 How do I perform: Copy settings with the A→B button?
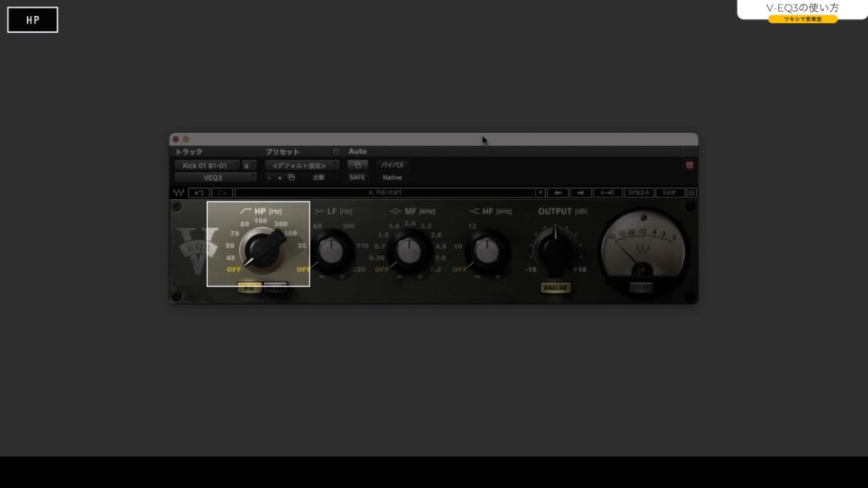[x=607, y=192]
